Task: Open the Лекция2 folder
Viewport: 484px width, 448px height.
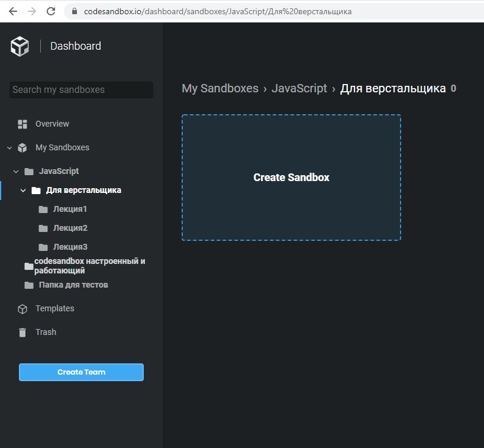Action: [70, 228]
